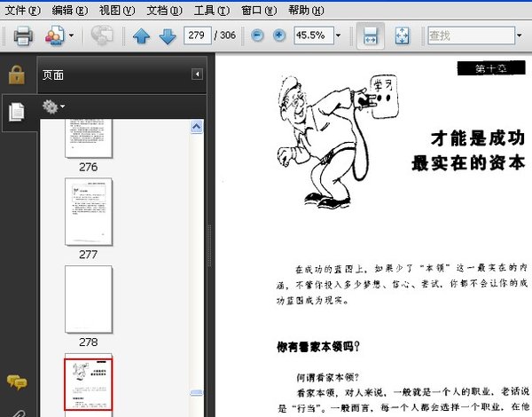The image size is (532, 417).
Task: Zoom out with the minus button
Action: [x=257, y=35]
